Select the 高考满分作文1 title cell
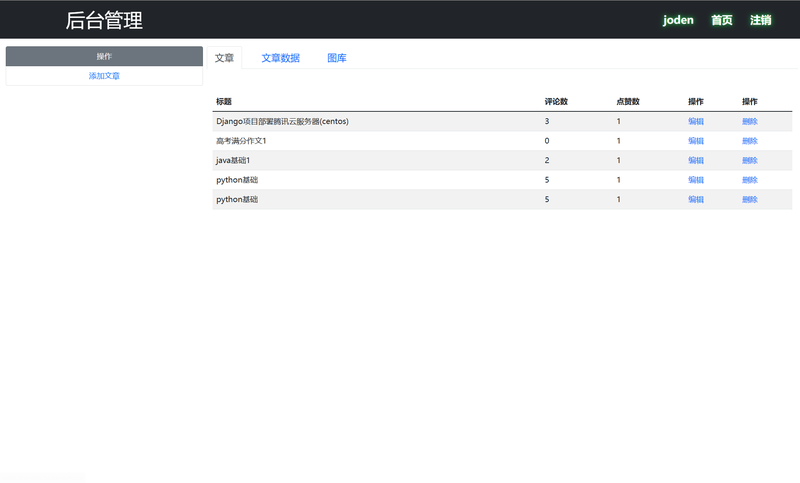This screenshot has height=483, width=800. pos(241,141)
